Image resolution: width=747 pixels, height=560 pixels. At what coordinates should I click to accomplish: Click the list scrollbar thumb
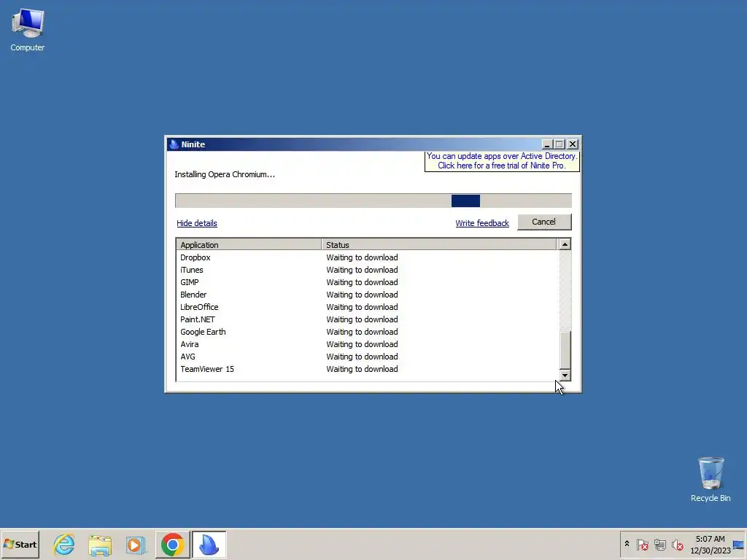coord(565,350)
